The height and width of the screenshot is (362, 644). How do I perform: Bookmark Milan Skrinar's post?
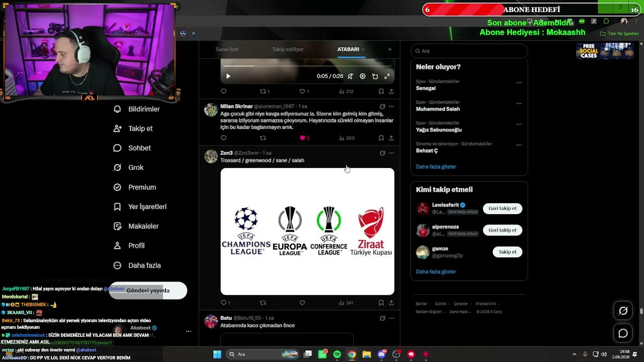click(x=381, y=138)
